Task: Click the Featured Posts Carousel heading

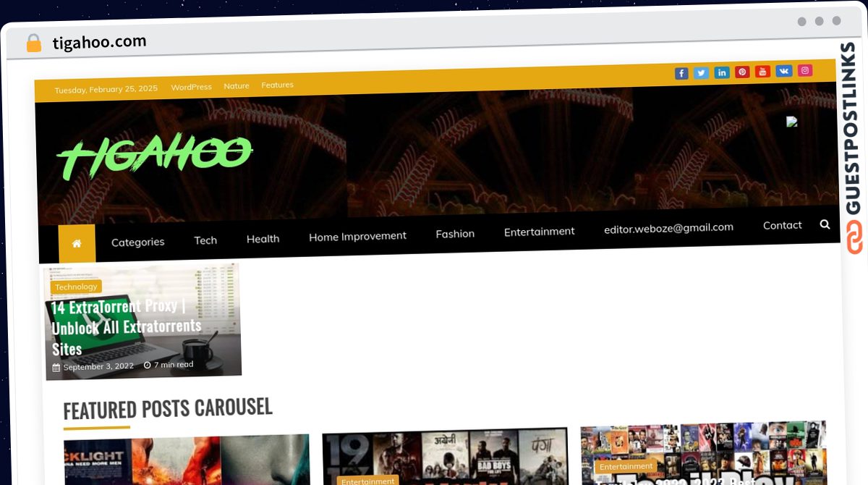Action: pyautogui.click(x=168, y=408)
